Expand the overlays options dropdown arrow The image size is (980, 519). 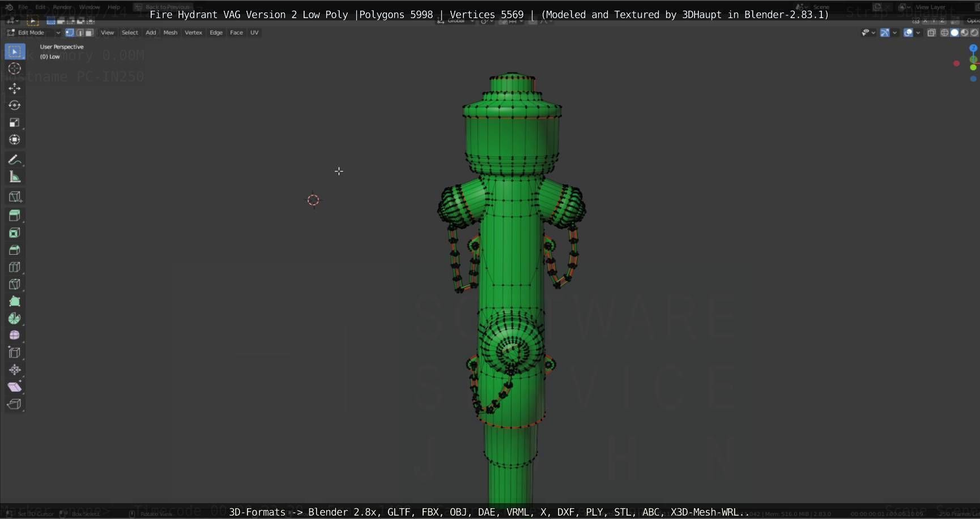tap(918, 33)
